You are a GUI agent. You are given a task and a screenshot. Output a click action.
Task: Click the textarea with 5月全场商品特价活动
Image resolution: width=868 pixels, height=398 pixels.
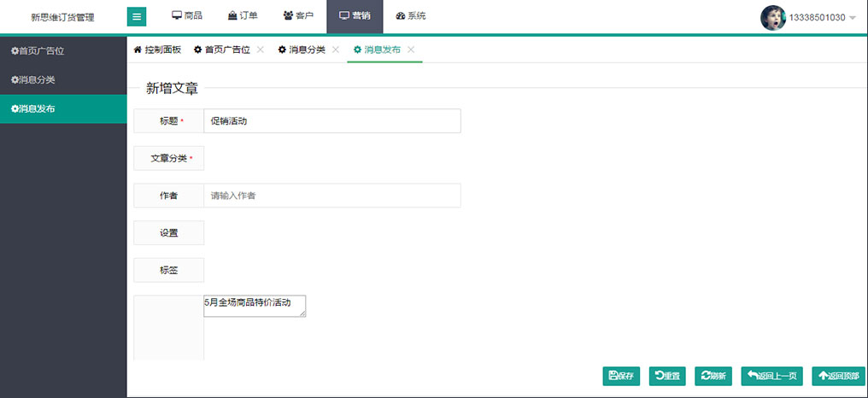coord(255,306)
